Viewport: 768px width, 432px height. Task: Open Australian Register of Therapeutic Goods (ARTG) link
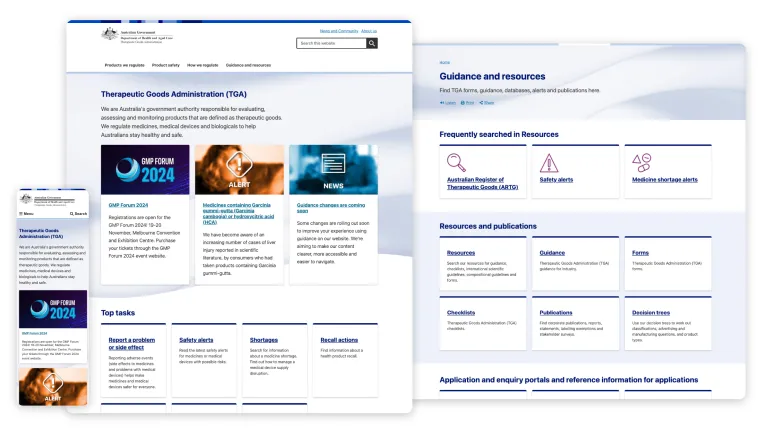click(x=482, y=183)
